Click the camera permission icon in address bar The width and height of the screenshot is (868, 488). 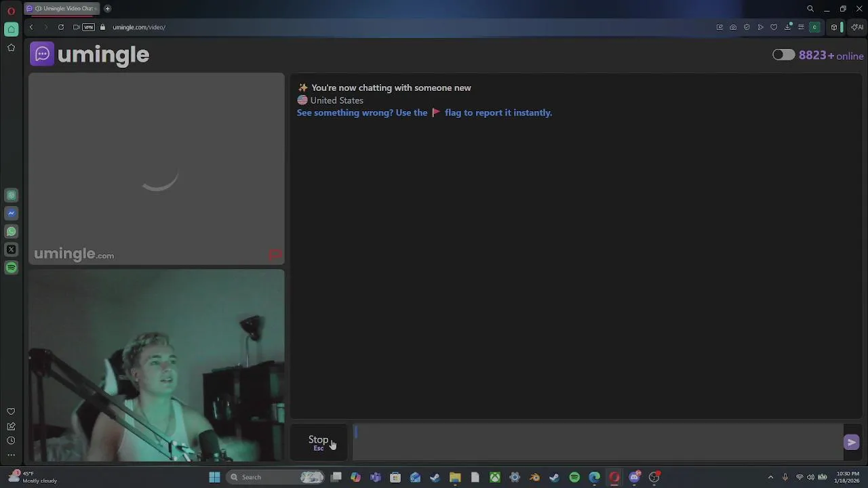tap(76, 27)
